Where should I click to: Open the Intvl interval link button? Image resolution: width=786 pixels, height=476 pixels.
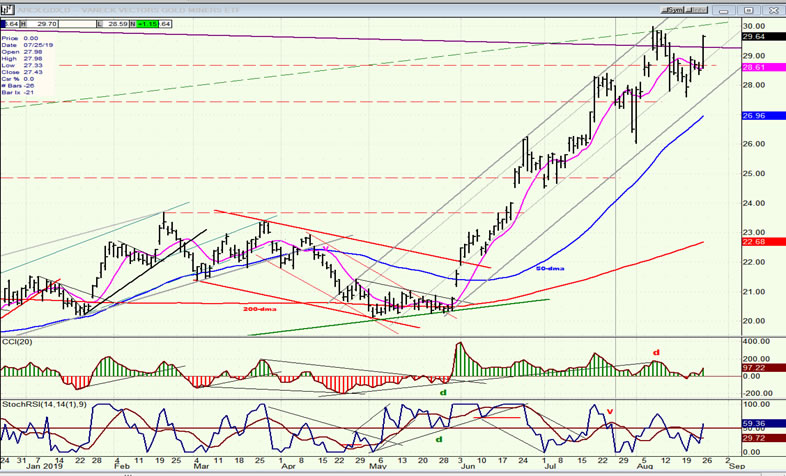(697, 10)
